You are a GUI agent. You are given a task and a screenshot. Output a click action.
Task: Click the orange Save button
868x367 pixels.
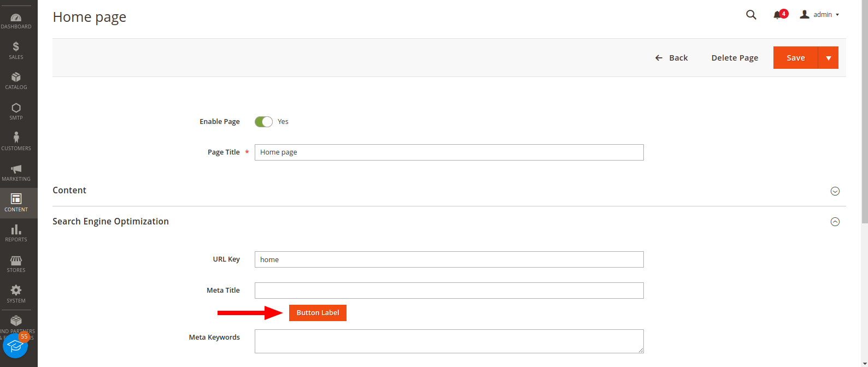795,58
